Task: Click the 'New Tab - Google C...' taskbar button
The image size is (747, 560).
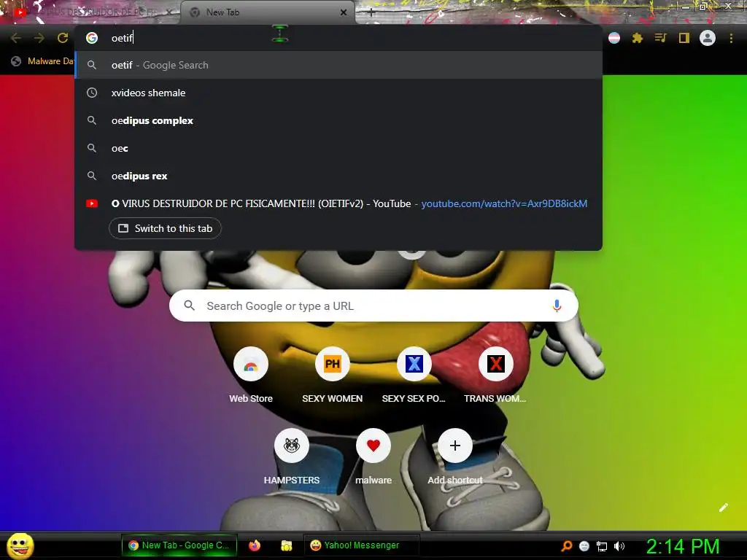Action: 179,545
